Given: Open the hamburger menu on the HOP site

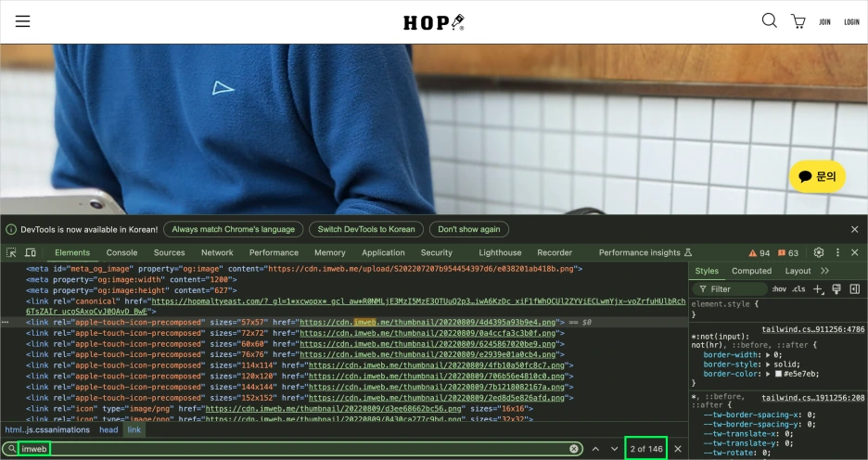Looking at the screenshot, I should [22, 21].
